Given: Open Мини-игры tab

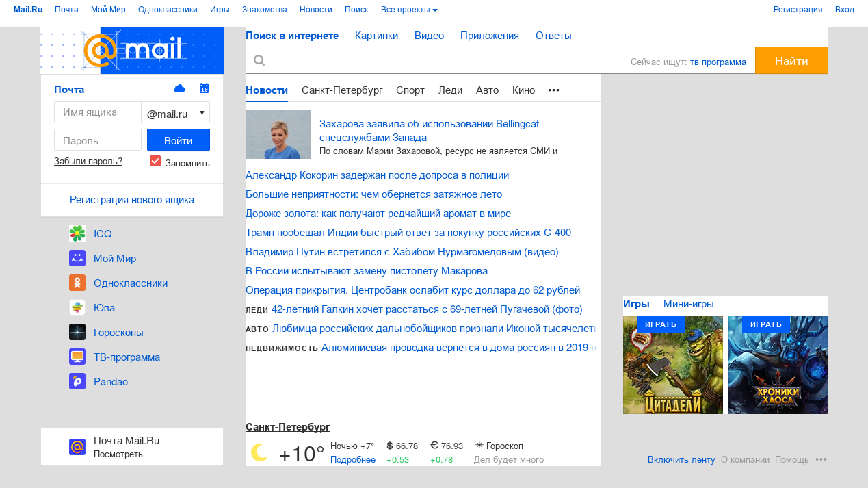Looking at the screenshot, I should [x=689, y=304].
